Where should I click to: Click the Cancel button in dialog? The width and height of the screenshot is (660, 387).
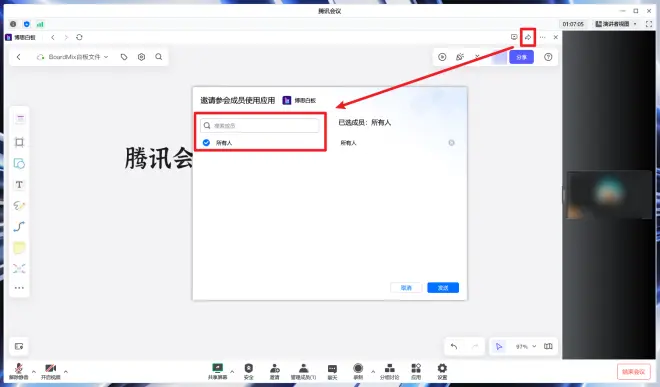pos(406,288)
